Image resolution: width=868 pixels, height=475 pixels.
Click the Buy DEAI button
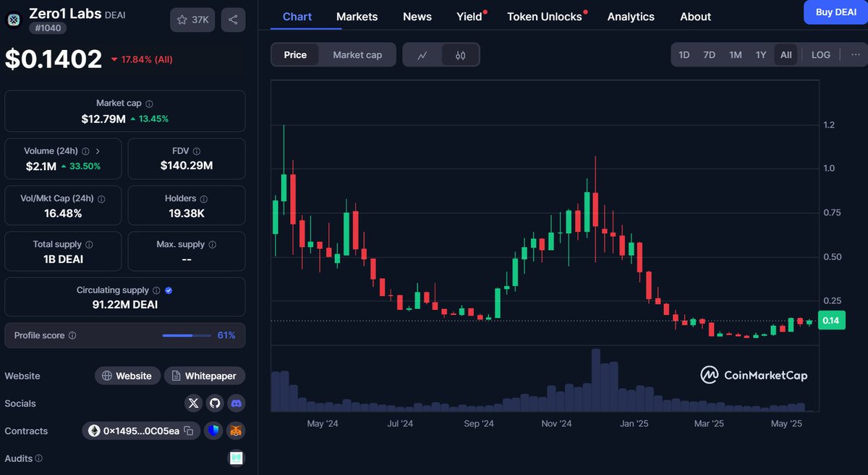[836, 12]
